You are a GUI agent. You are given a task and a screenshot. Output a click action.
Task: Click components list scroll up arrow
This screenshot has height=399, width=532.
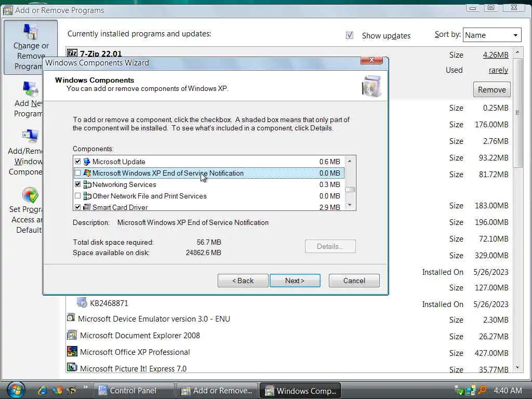click(x=350, y=161)
